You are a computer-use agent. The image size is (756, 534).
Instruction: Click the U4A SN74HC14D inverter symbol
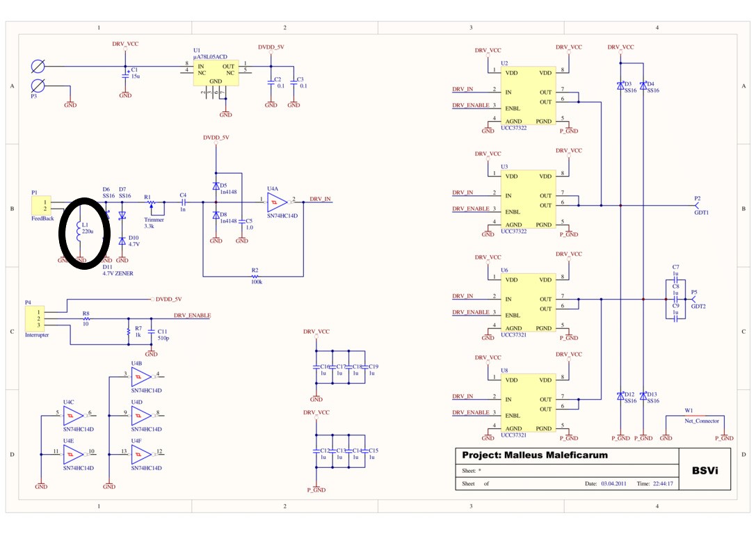point(277,202)
